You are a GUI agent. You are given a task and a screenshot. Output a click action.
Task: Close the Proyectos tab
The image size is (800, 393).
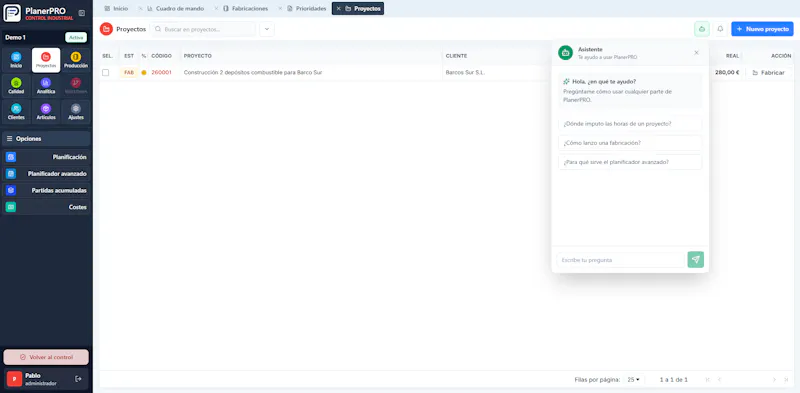pyautogui.click(x=338, y=9)
